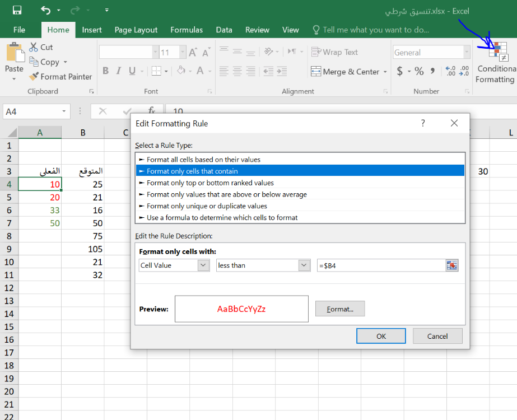Click the Save icon in title bar
This screenshot has height=420, width=517.
point(17,10)
